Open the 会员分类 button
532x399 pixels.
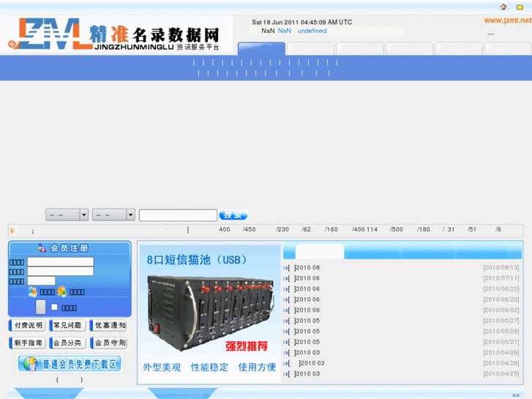[x=67, y=343]
